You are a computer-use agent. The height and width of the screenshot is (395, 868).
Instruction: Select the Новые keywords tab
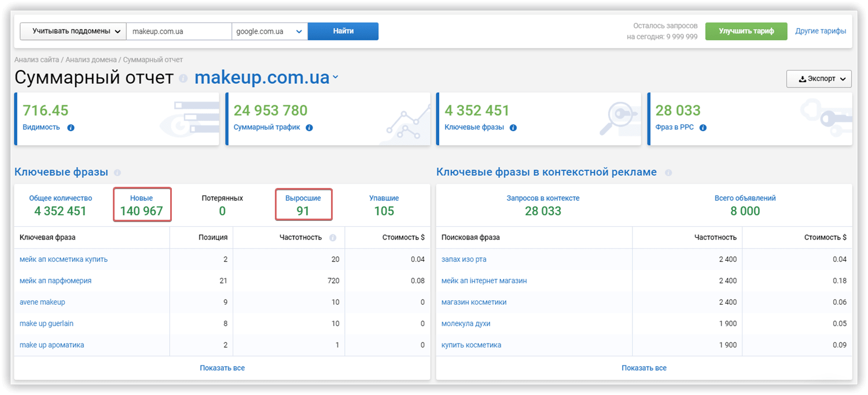click(142, 205)
